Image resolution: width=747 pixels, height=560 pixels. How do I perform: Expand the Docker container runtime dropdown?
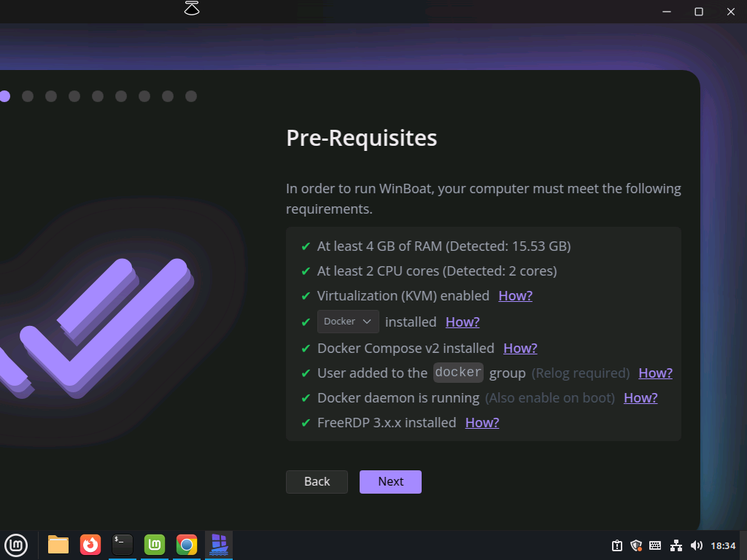click(348, 322)
